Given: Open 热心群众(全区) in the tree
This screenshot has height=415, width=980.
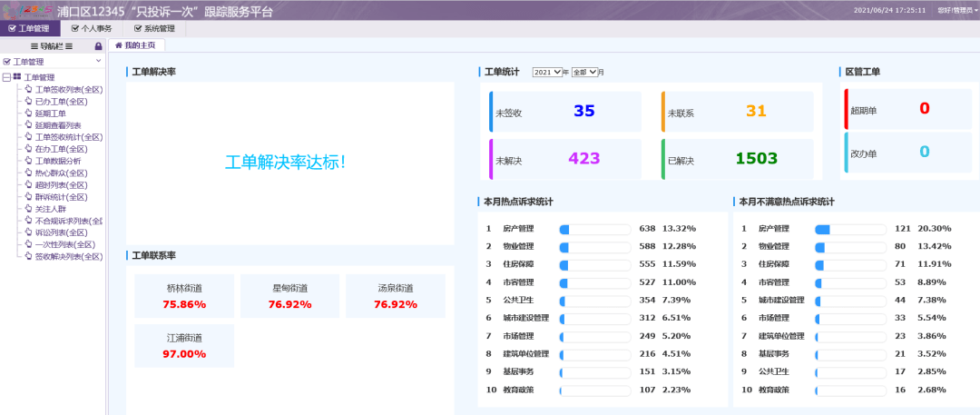Looking at the screenshot, I should 61,173.
